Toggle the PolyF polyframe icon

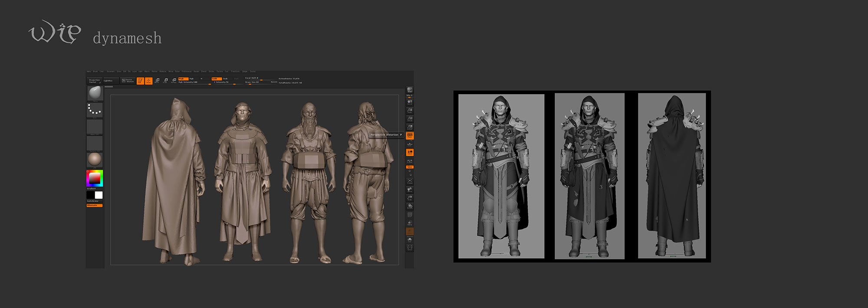pyautogui.click(x=410, y=215)
